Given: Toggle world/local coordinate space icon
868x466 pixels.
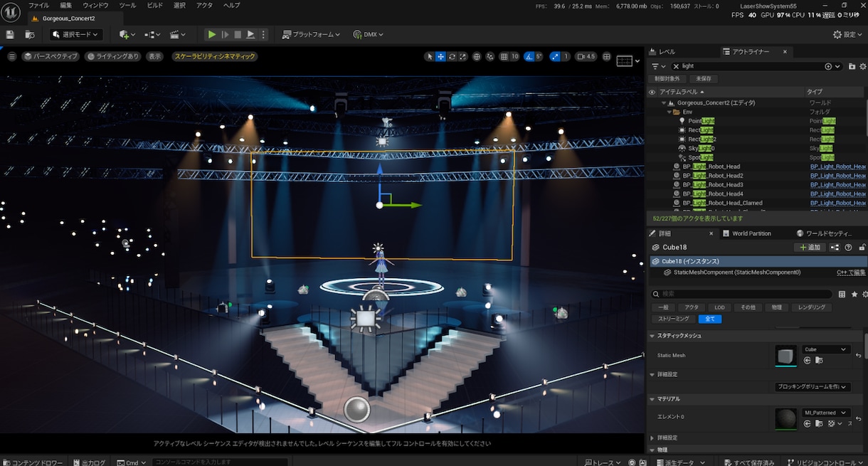Looking at the screenshot, I should coord(477,56).
